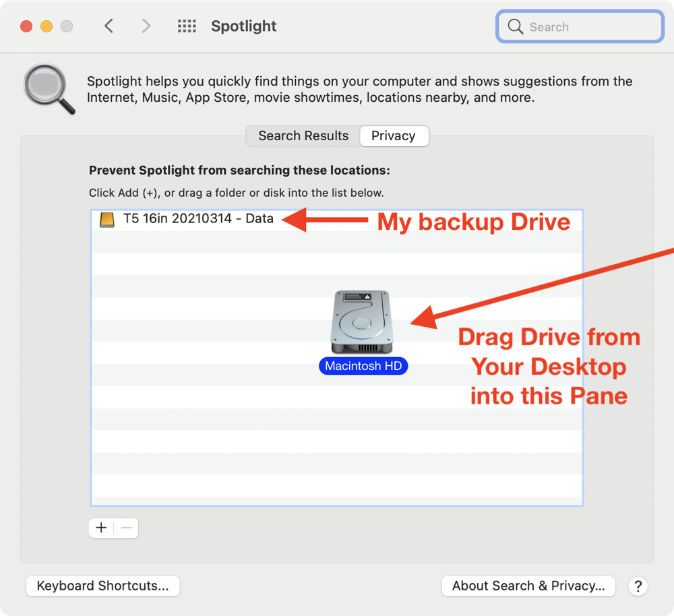Click the yellow backup drive icon in list

[x=107, y=219]
